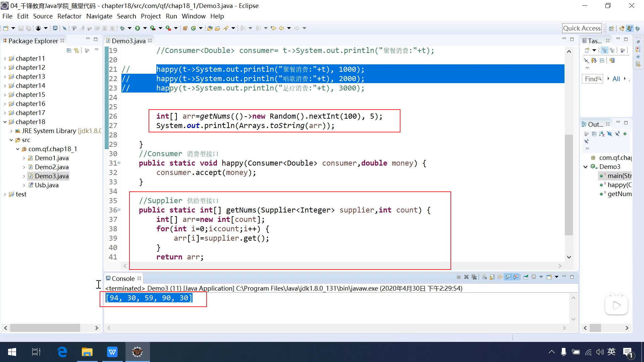This screenshot has height=362, width=644.
Task: Toggle Link with Editor in Package Explorer
Action: 76,50
